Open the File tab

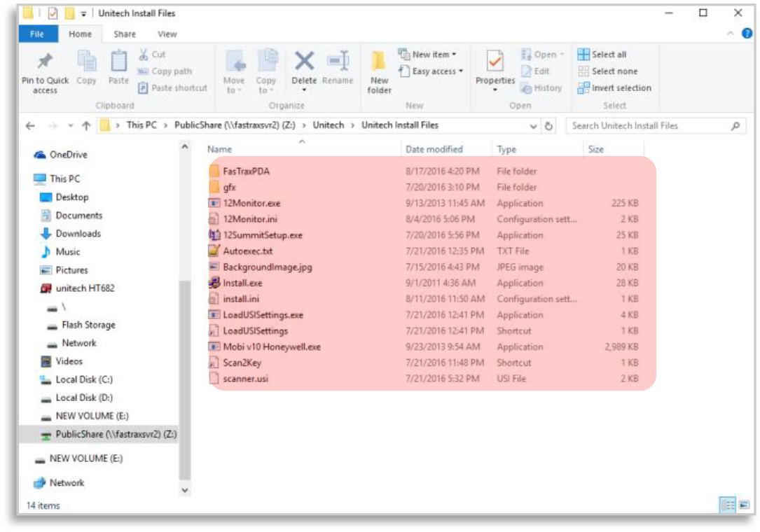pyautogui.click(x=37, y=34)
